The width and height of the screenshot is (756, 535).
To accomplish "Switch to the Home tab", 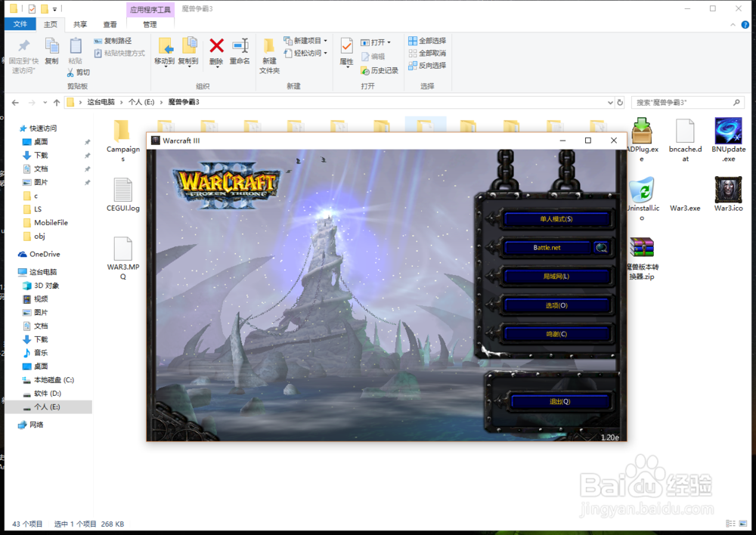I will [50, 24].
